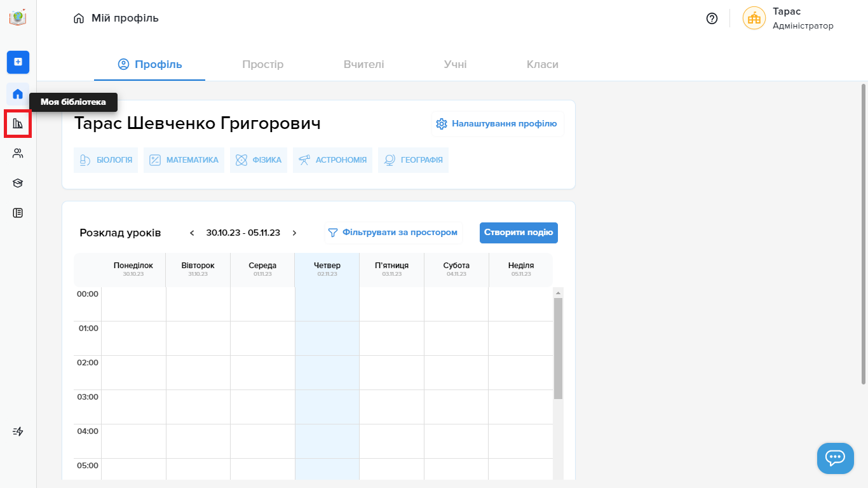This screenshot has width=868, height=488.
Task: Click Налаштування профілю button
Action: (x=497, y=124)
